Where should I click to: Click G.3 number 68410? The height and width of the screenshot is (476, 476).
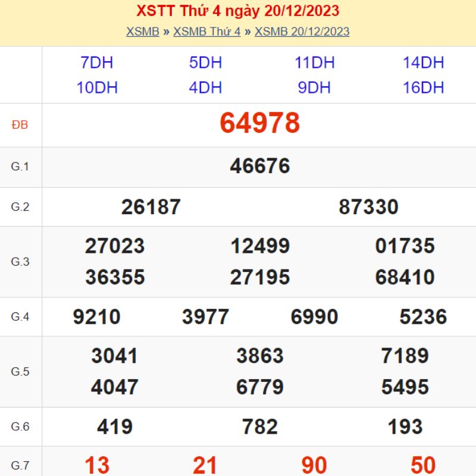point(405,277)
